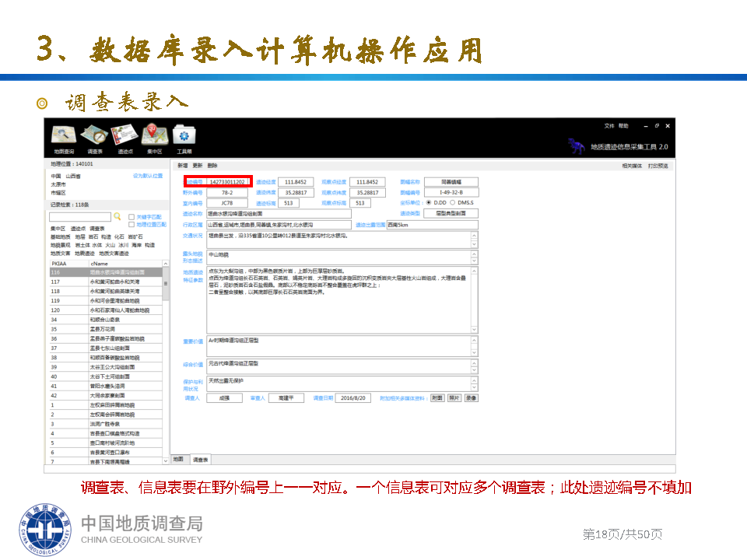Open the 地质查询 map search tool

click(64, 138)
